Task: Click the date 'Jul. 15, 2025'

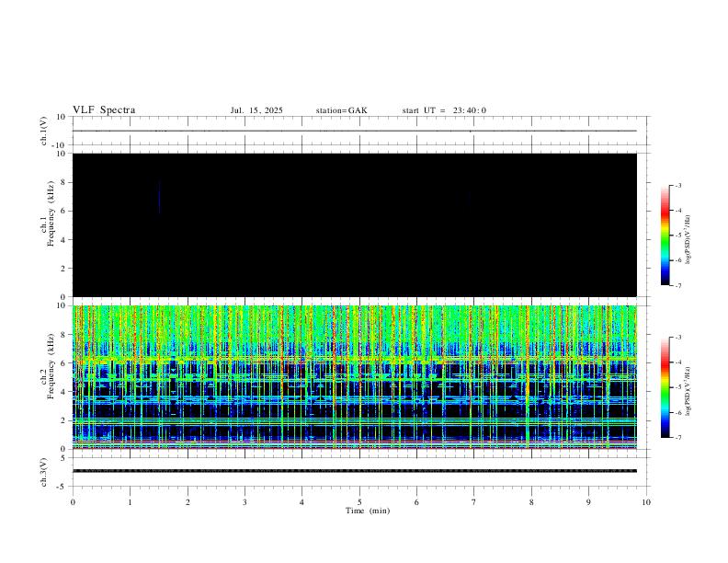Action: (x=256, y=110)
